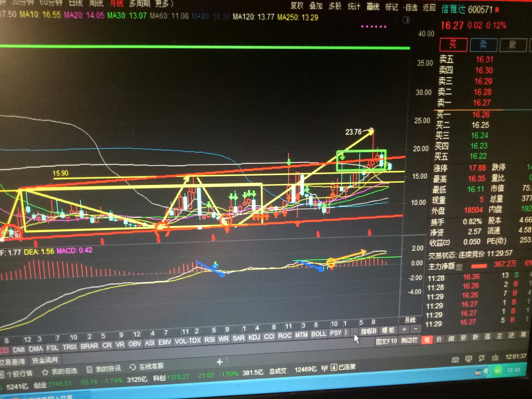Select the BOLL indicator tab
Screen dimensions: 532x399
point(318,334)
